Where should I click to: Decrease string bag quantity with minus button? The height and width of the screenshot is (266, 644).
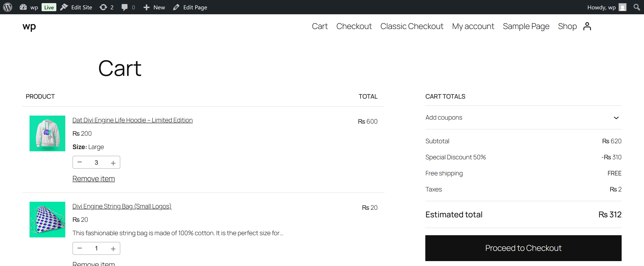(x=80, y=248)
